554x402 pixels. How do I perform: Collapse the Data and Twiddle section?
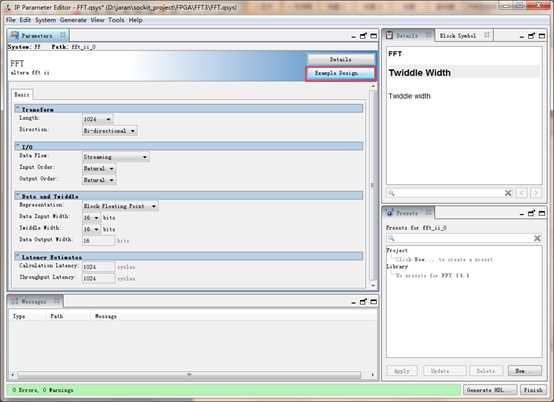coord(18,195)
